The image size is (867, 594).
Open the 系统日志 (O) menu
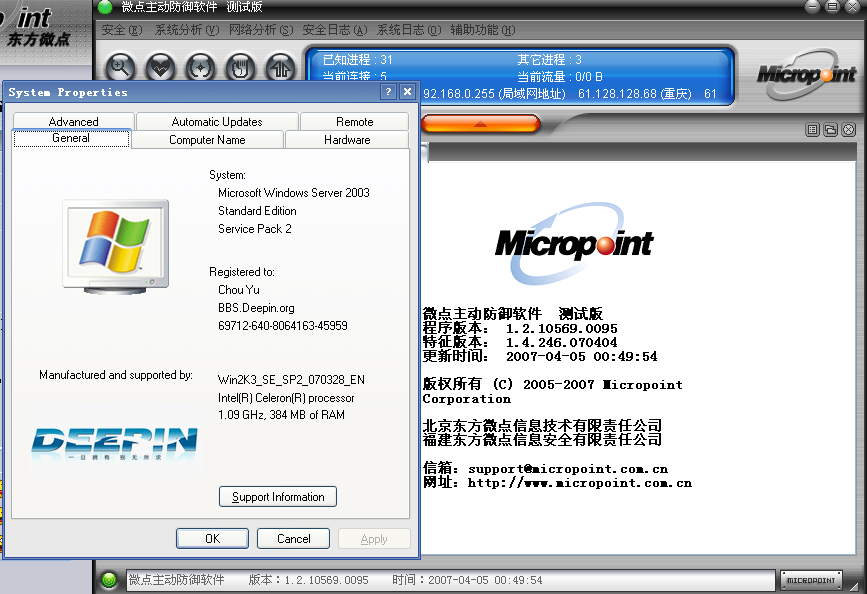coord(409,30)
